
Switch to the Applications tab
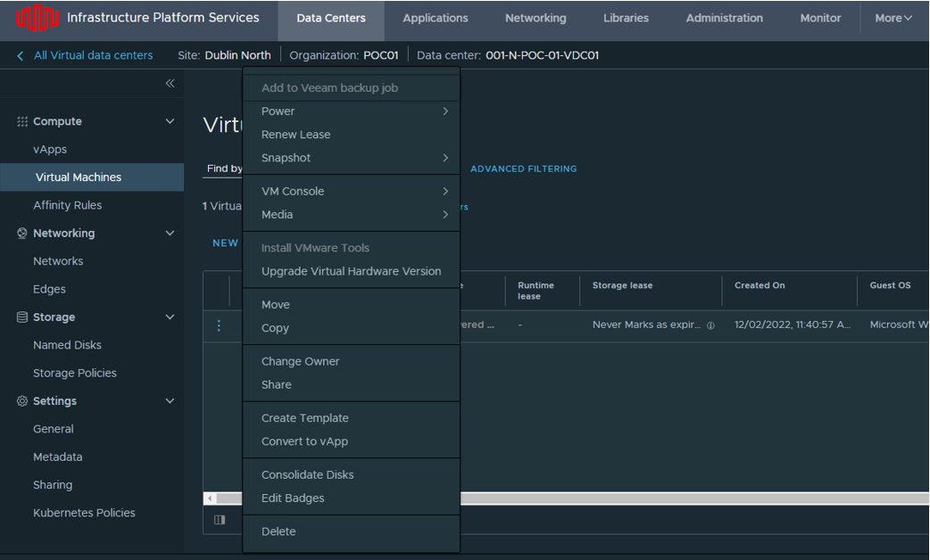(435, 18)
